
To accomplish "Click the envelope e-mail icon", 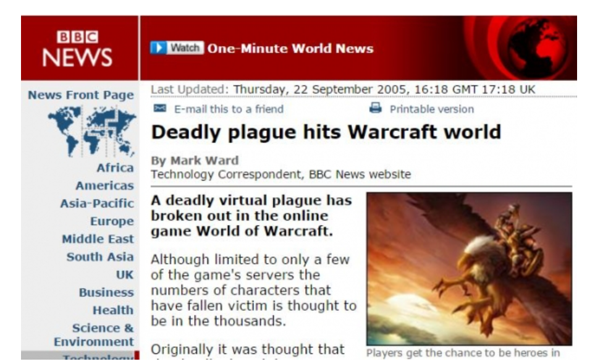I will (x=160, y=108).
